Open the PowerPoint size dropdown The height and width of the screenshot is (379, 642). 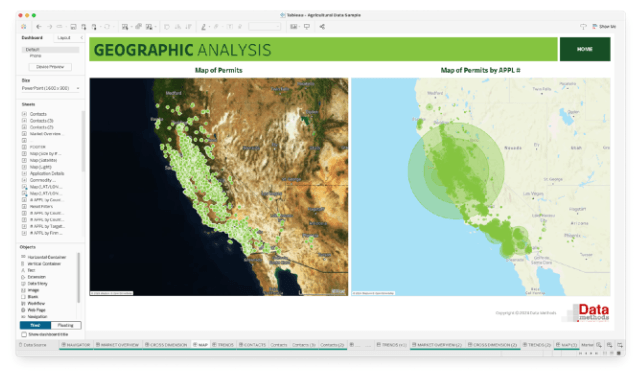(50, 88)
